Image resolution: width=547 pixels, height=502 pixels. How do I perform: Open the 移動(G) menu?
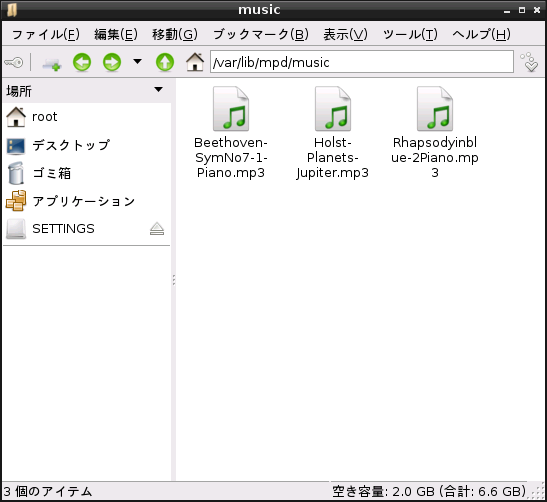(x=175, y=34)
